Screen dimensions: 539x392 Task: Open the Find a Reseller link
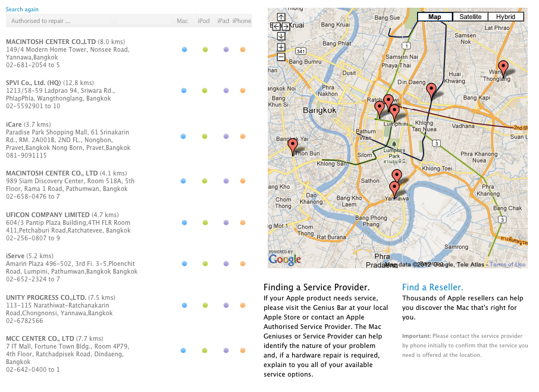pyautogui.click(x=433, y=287)
